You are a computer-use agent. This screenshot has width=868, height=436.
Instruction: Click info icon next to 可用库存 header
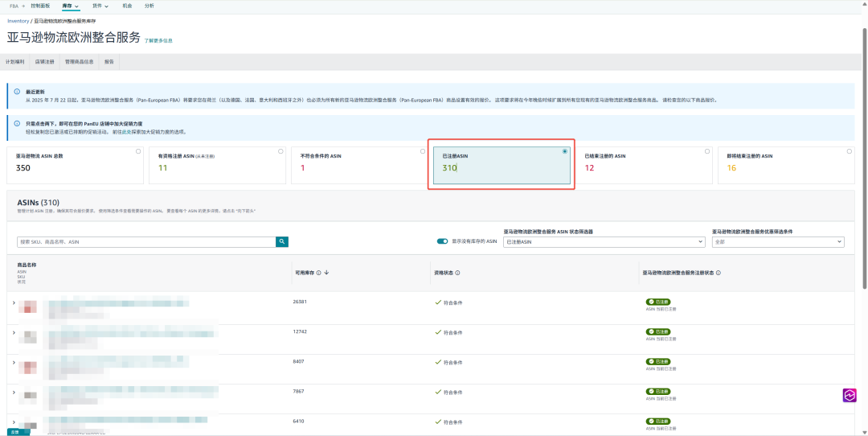coord(319,273)
